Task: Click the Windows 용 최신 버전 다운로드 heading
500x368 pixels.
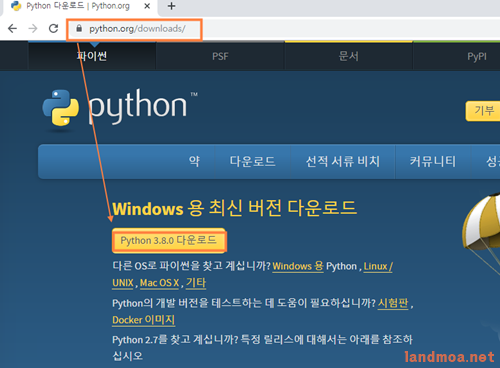Action: pyautogui.click(x=234, y=208)
